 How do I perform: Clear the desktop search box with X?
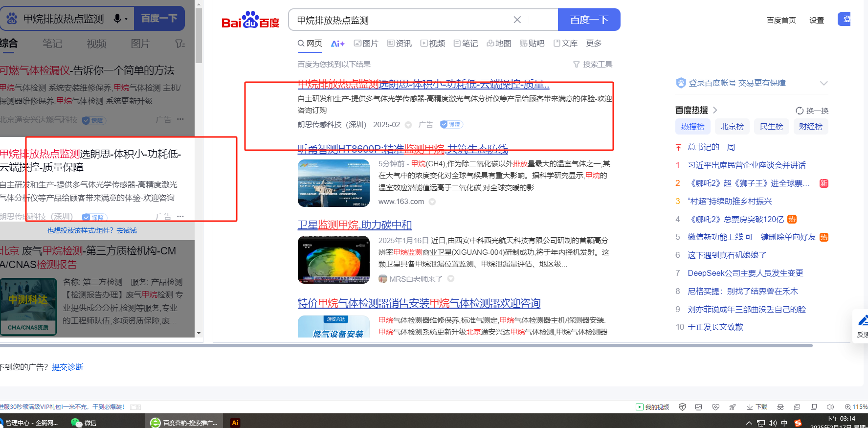[517, 20]
